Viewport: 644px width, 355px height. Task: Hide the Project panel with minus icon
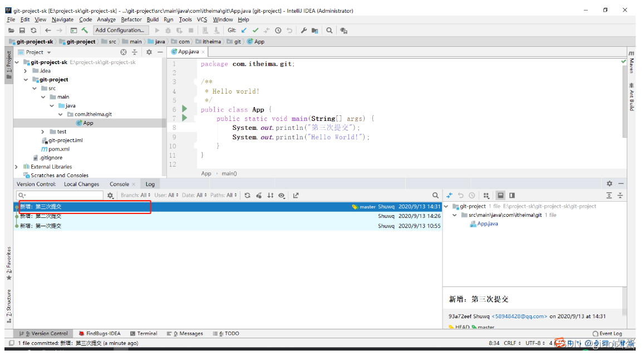tap(160, 52)
